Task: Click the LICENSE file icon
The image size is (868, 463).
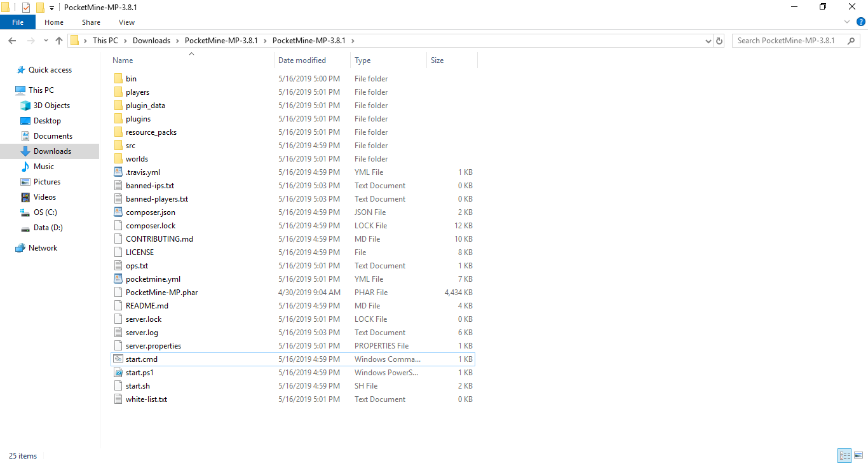Action: [x=118, y=252]
